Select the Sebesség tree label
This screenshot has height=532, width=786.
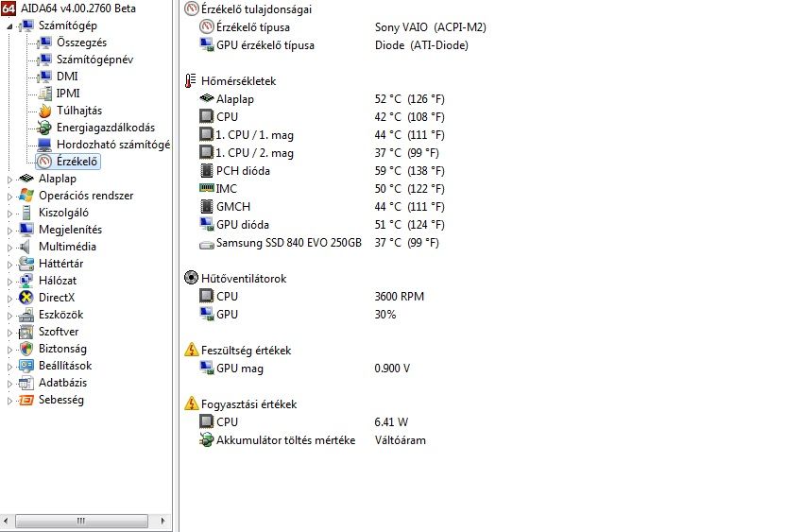(x=61, y=400)
